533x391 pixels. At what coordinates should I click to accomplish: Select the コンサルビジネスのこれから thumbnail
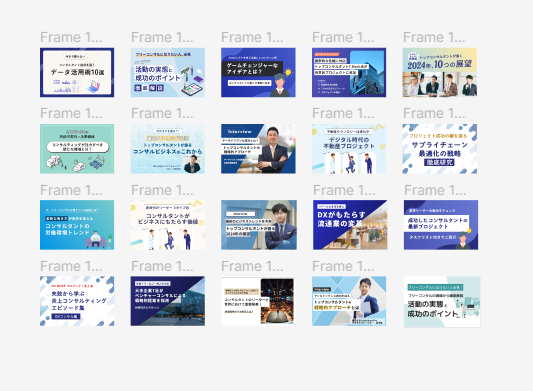[168, 149]
